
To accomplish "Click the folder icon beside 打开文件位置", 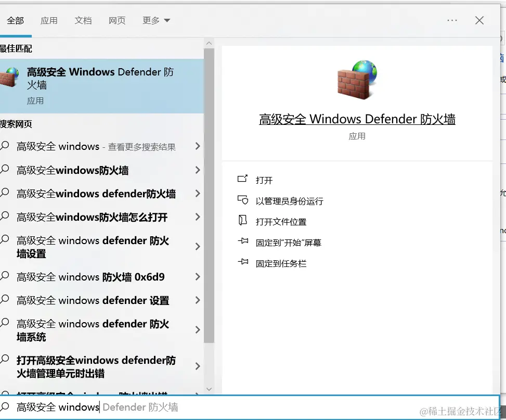I will pyautogui.click(x=243, y=220).
